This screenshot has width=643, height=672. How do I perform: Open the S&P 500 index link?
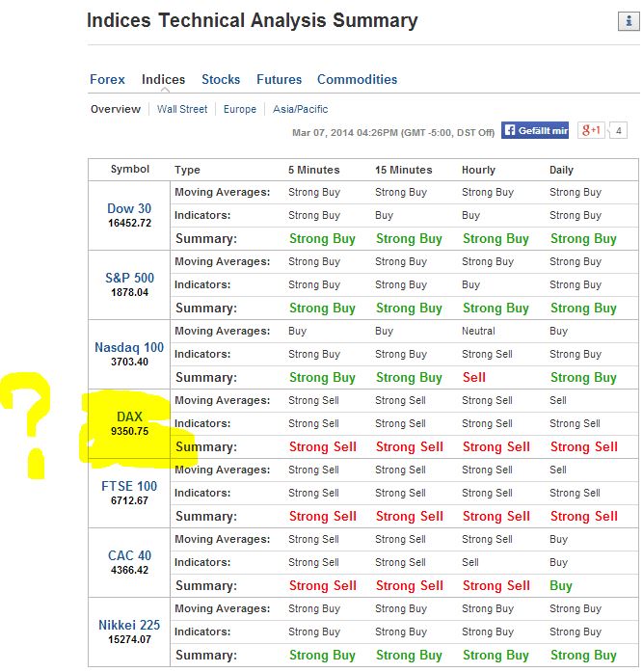click(129, 278)
